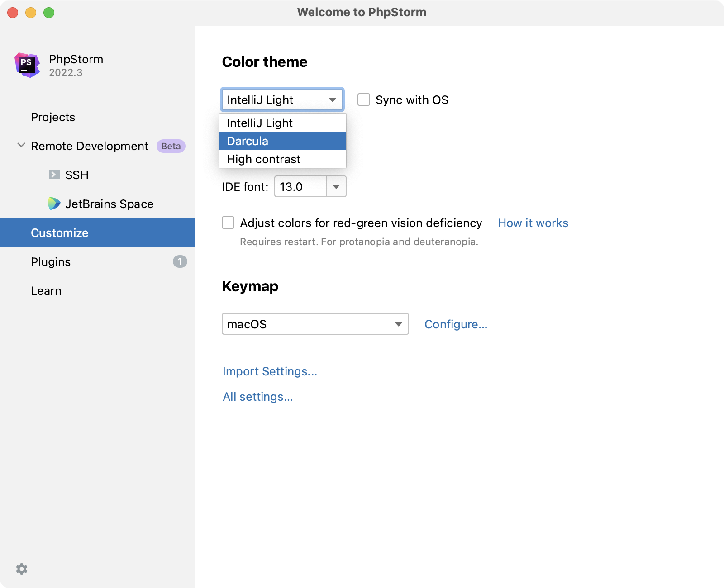Click the SSH terminal icon
Viewport: 724px width, 588px height.
pyautogui.click(x=54, y=175)
